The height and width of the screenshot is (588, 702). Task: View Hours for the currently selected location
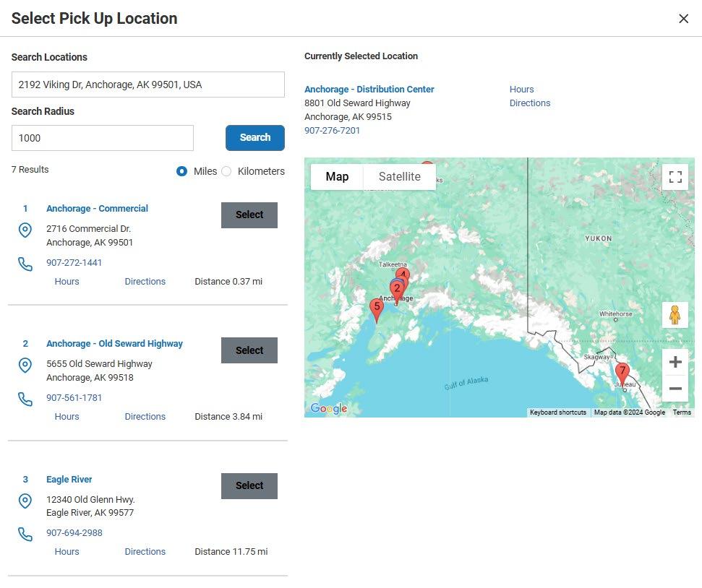pyautogui.click(x=521, y=90)
